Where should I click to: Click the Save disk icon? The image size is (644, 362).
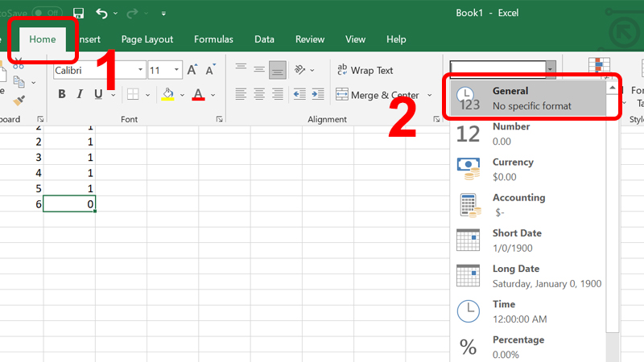point(78,13)
